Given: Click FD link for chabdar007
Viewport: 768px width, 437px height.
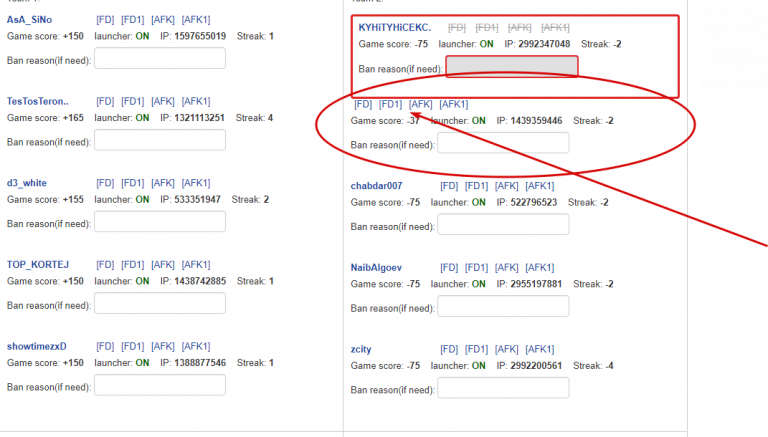Looking at the screenshot, I should [449, 186].
